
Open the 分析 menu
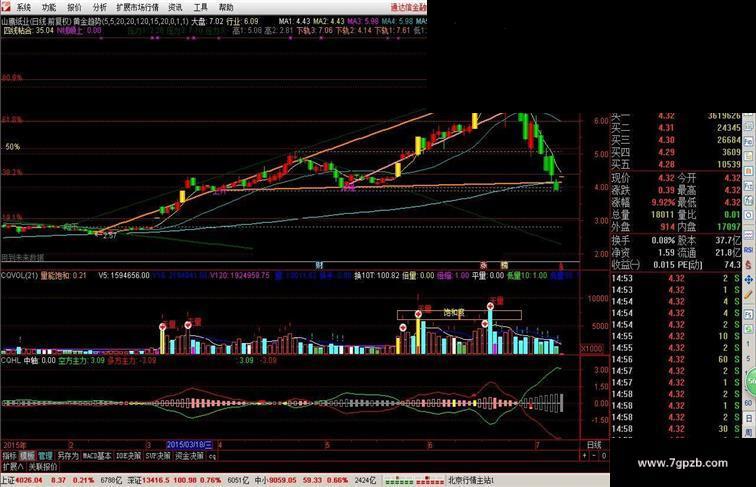click(x=100, y=7)
